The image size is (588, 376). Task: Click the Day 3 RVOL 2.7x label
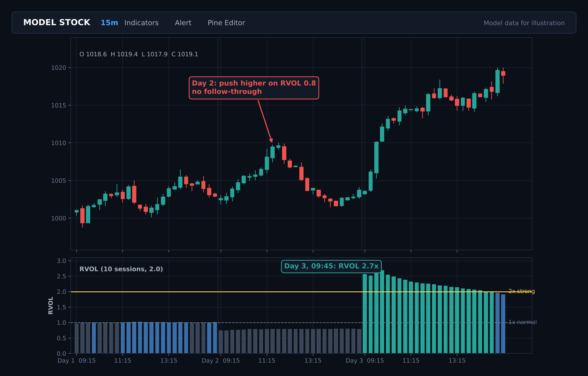(331, 266)
